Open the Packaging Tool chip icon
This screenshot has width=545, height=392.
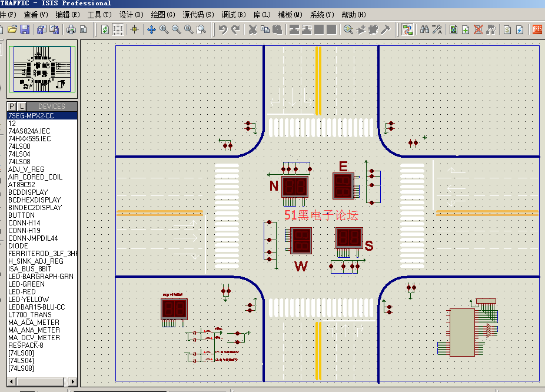(373, 29)
